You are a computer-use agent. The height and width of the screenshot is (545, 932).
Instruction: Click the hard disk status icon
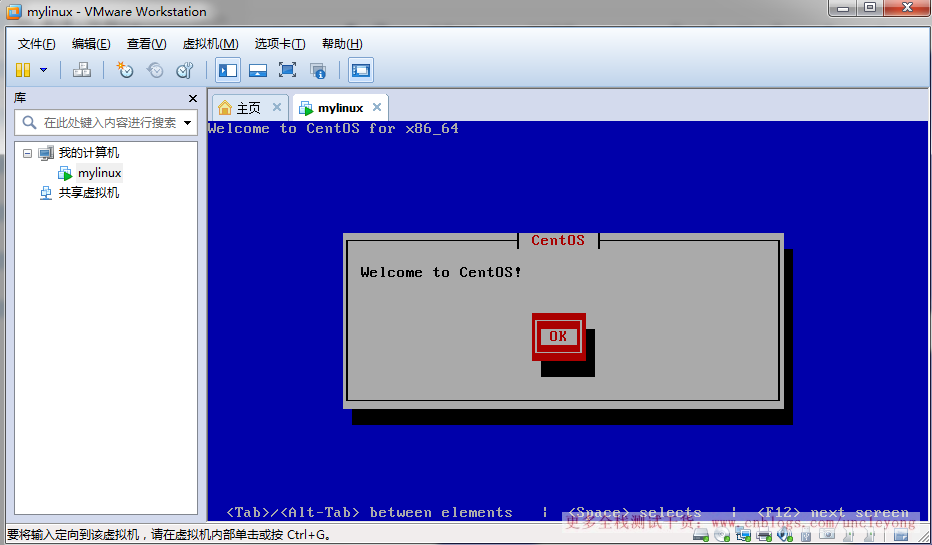point(701,535)
